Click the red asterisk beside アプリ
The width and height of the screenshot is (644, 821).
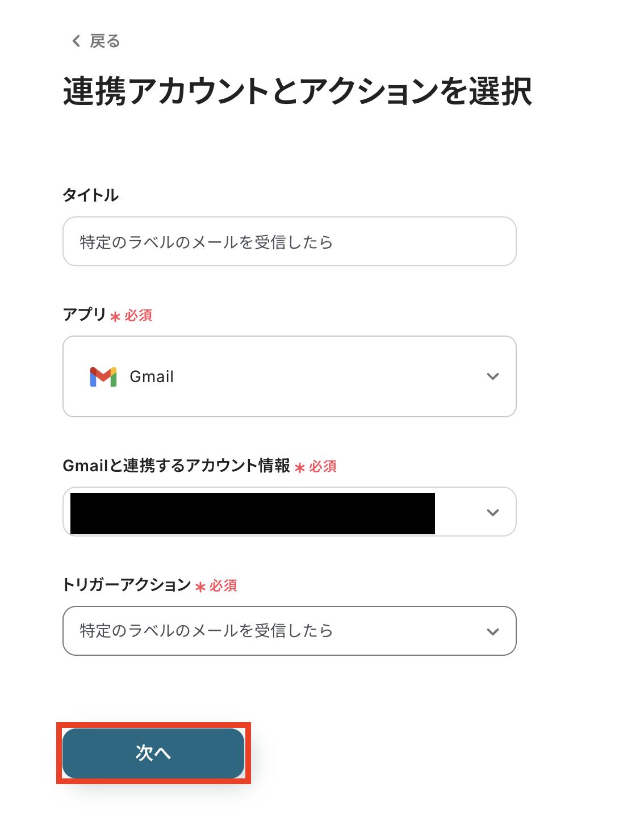point(115,317)
